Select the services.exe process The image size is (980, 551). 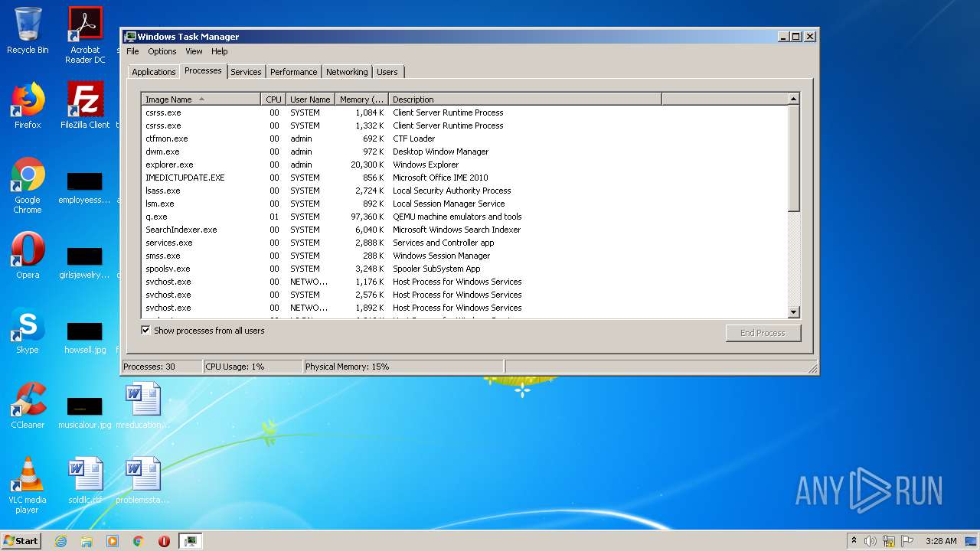[465, 243]
